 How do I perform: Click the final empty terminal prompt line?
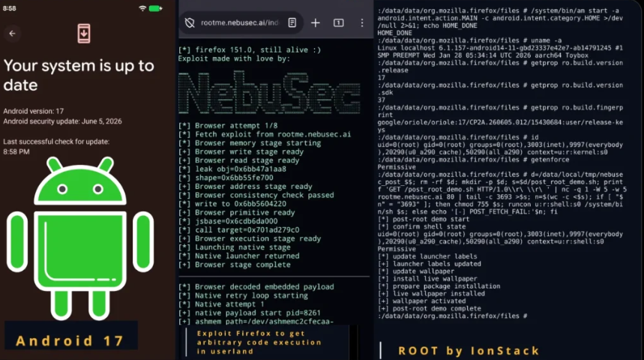(x=452, y=316)
